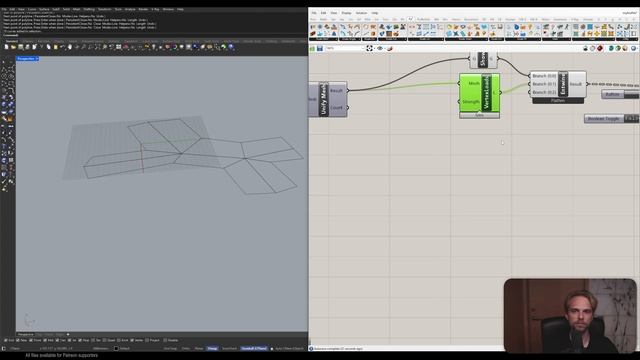The image size is (640, 360).
Task: Open the Rhino Mesh menu
Action: coord(76,9)
